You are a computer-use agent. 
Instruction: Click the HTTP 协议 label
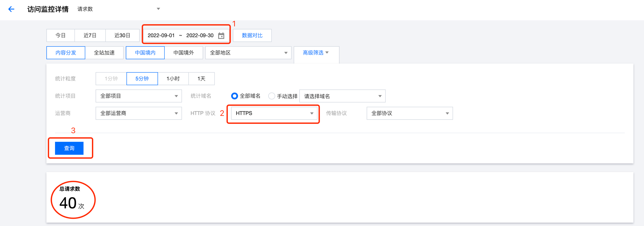click(x=203, y=113)
